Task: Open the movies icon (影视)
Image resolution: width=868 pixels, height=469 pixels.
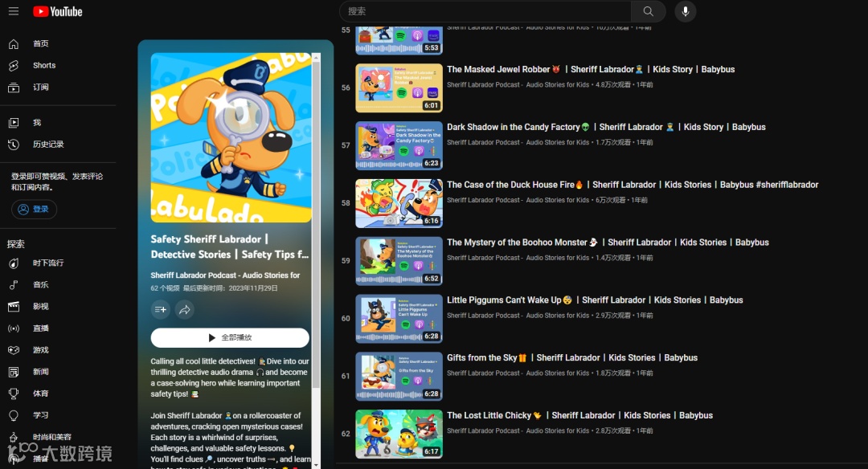Action: (x=14, y=307)
